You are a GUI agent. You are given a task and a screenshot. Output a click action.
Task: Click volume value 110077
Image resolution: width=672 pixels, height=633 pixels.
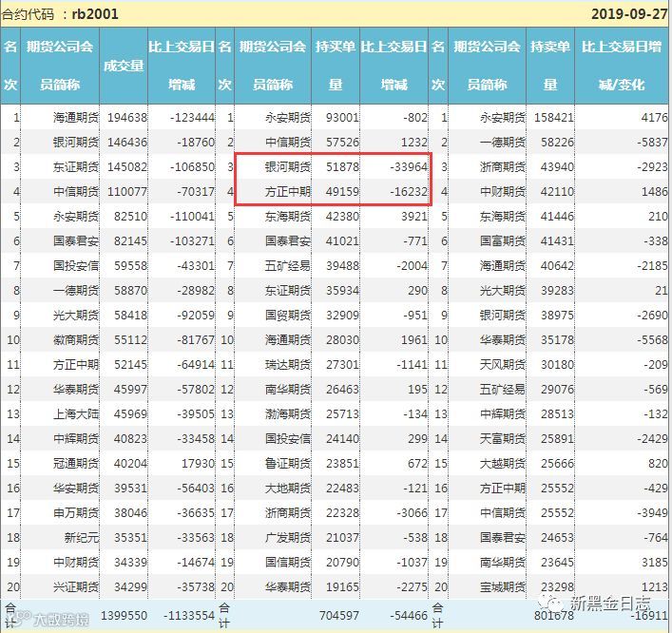pyautogui.click(x=126, y=192)
